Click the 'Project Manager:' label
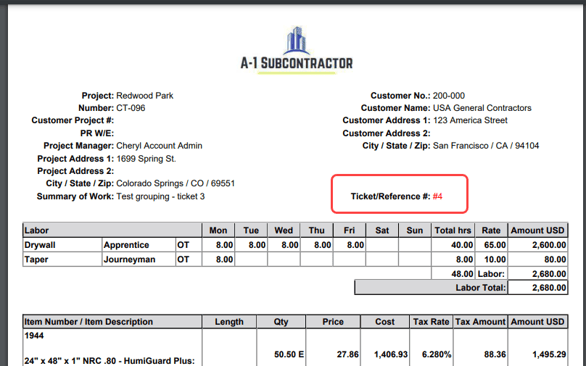 pos(78,146)
